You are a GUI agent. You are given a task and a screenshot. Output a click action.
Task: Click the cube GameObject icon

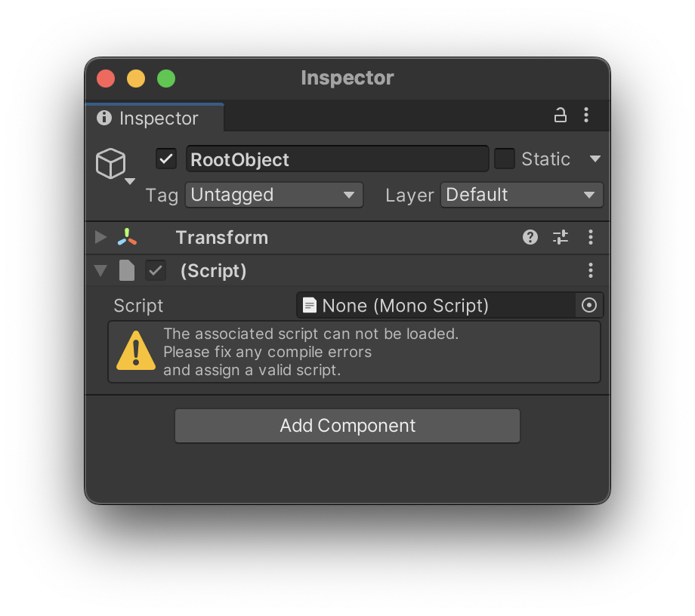[112, 163]
